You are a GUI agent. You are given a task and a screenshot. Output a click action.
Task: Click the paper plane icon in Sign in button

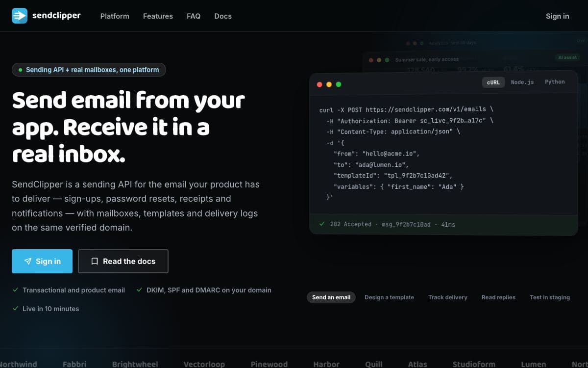[x=28, y=262]
